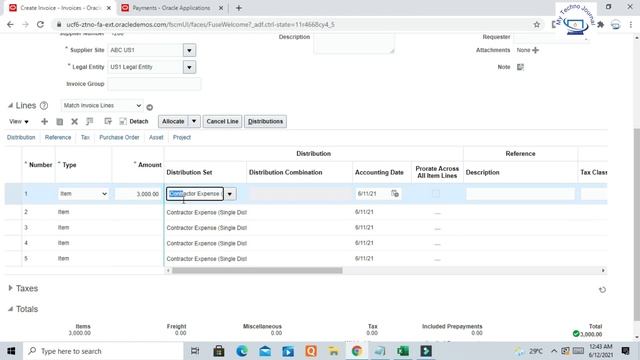Click line 1 Amount field 3,000.00
The width and height of the screenshot is (640, 360).
point(138,194)
